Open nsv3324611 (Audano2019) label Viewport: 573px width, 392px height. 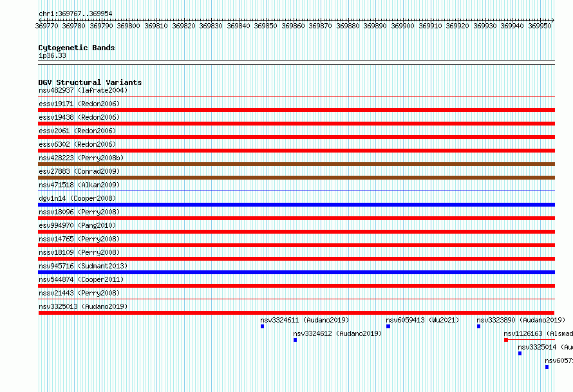tap(305, 320)
